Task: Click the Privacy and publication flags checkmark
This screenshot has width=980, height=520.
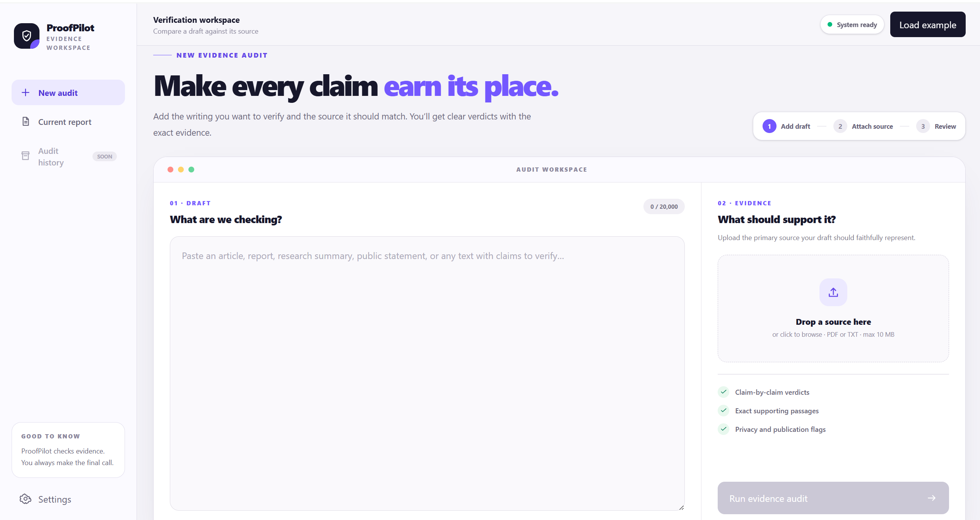Action: click(723, 429)
